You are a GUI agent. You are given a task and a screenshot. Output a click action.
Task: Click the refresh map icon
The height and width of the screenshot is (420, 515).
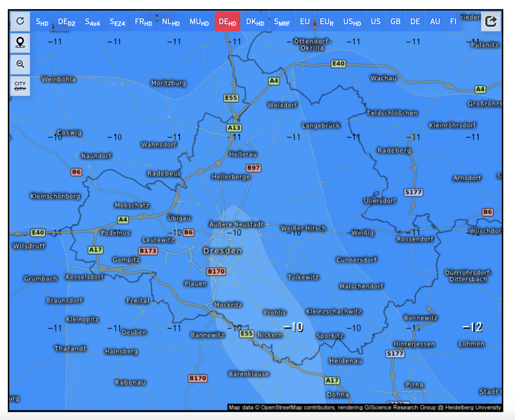click(20, 22)
